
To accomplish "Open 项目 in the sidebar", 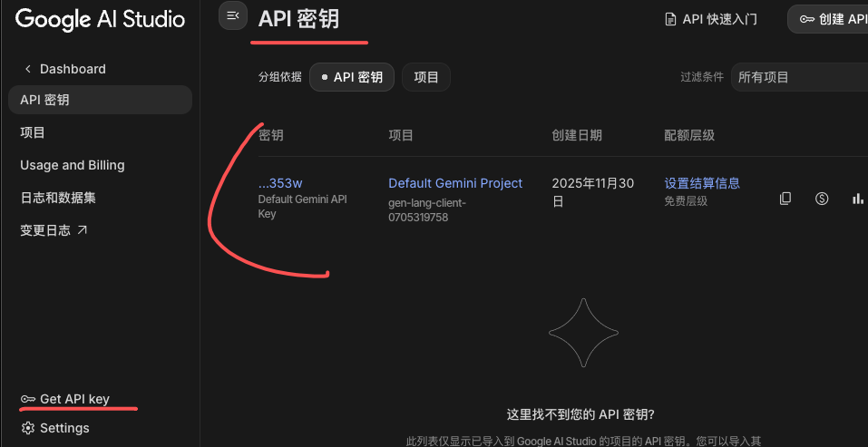I will [x=33, y=132].
